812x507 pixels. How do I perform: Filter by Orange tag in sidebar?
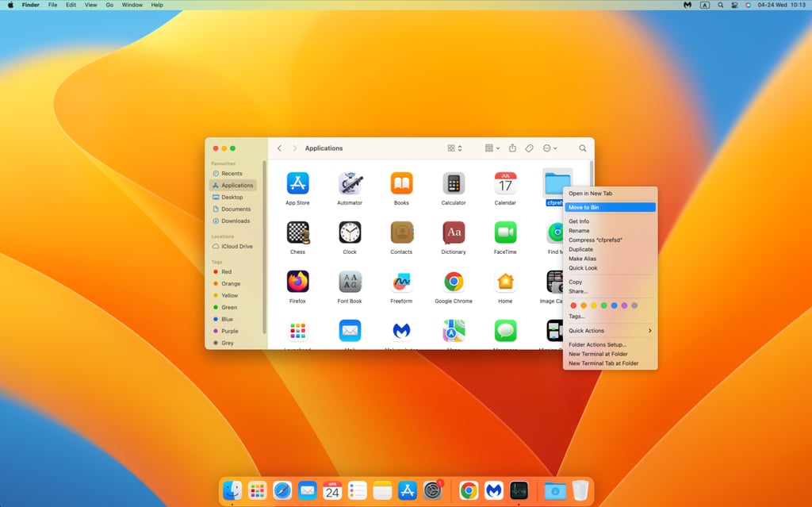233,284
